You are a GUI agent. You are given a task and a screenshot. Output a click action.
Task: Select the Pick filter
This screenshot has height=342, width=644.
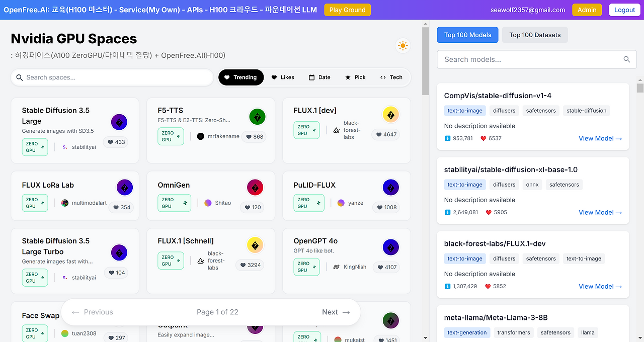[356, 77]
